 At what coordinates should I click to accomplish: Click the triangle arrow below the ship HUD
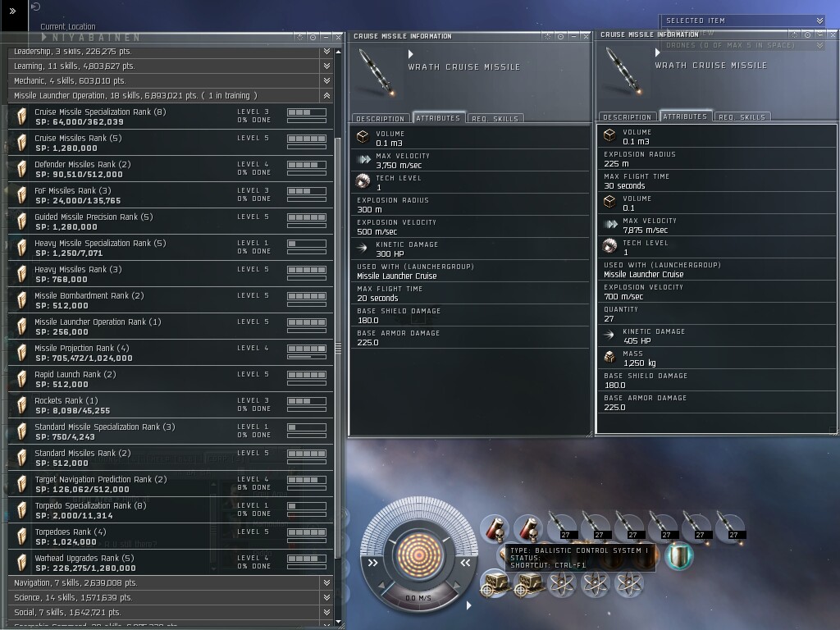click(x=468, y=605)
